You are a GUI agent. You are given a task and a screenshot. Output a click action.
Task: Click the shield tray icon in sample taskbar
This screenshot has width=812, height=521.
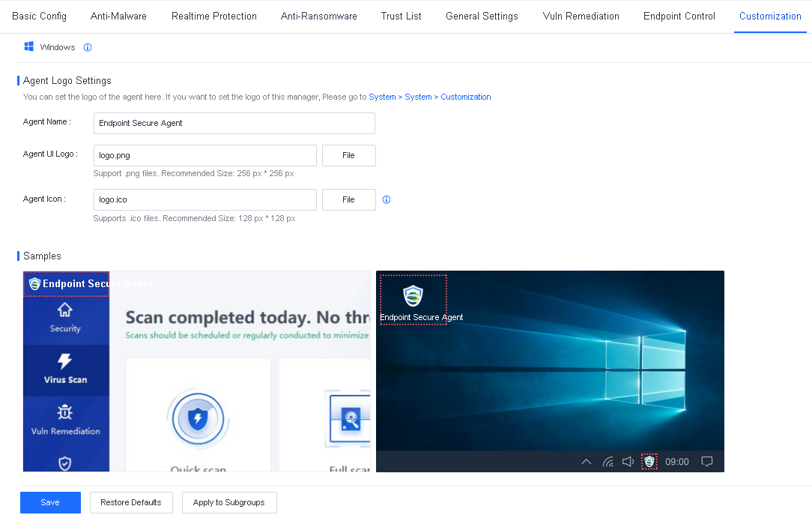649,462
